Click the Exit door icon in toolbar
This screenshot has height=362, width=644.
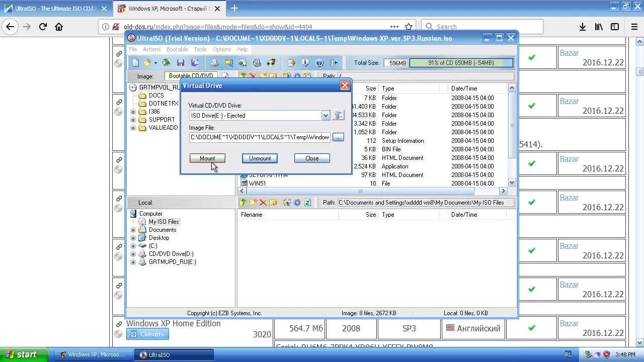334,63
